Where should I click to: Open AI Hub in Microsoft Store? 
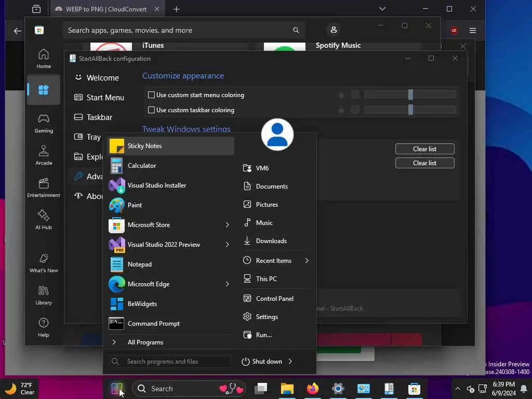[x=44, y=220]
